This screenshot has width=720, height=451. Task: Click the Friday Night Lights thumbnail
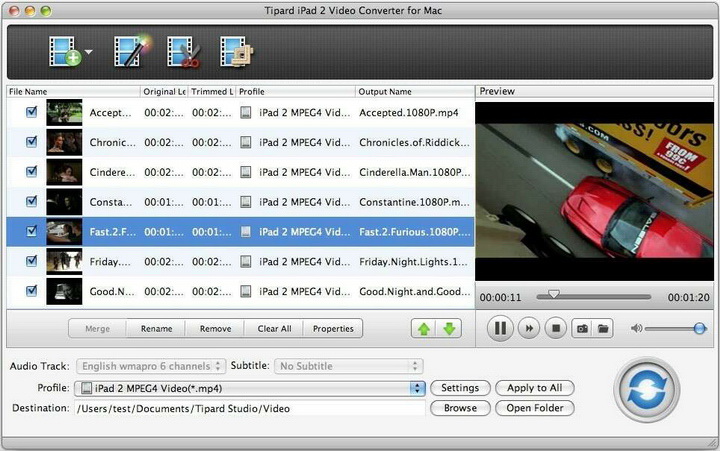(x=64, y=261)
